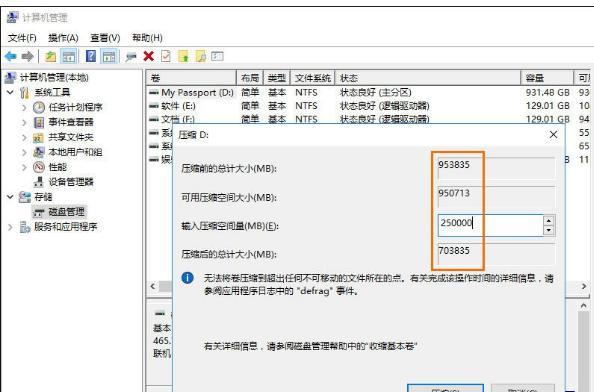This screenshot has width=594, height=392.
Task: Sort by the 文件系统 column header
Action: tap(313, 78)
